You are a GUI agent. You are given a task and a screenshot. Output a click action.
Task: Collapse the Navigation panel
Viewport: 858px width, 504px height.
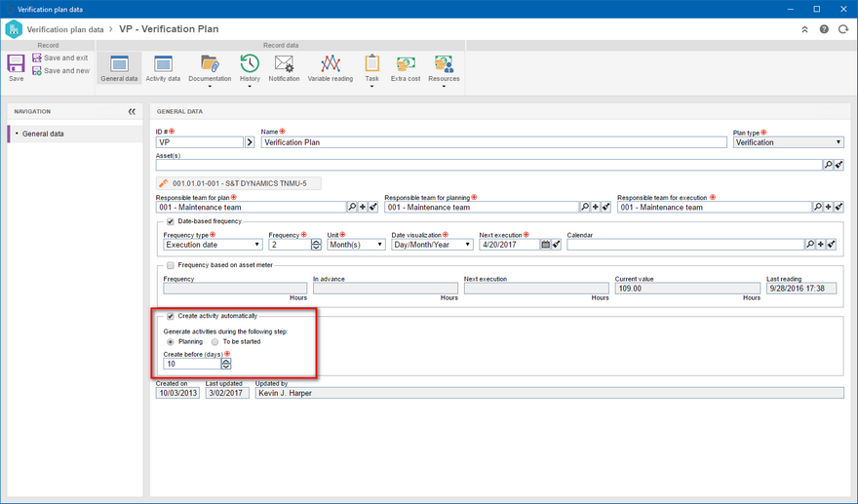[132, 112]
